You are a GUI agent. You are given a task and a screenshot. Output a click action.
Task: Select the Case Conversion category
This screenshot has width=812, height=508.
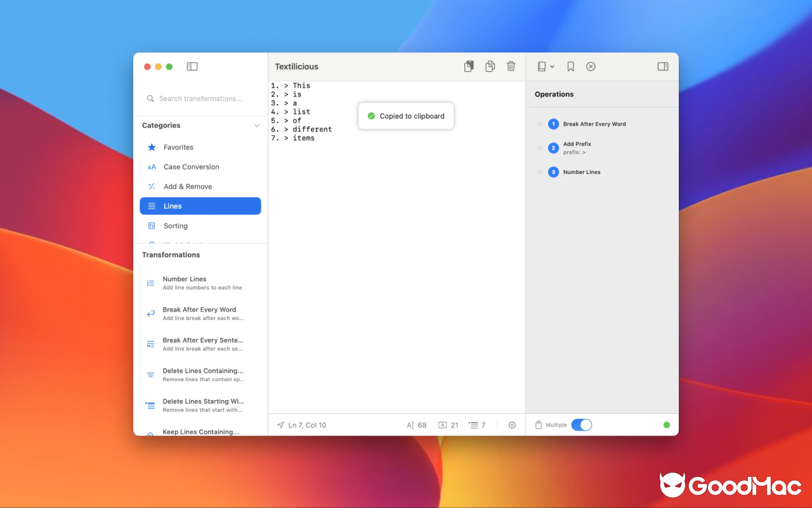tap(190, 166)
